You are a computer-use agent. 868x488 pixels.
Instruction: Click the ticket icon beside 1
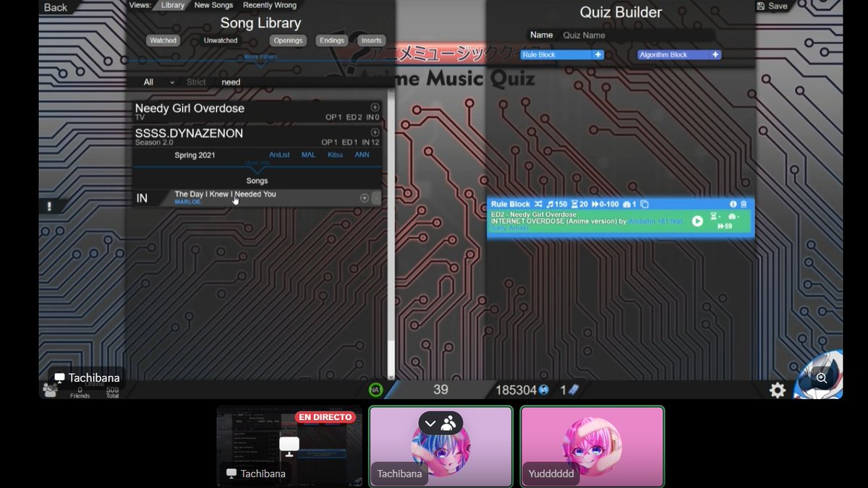coord(573,390)
